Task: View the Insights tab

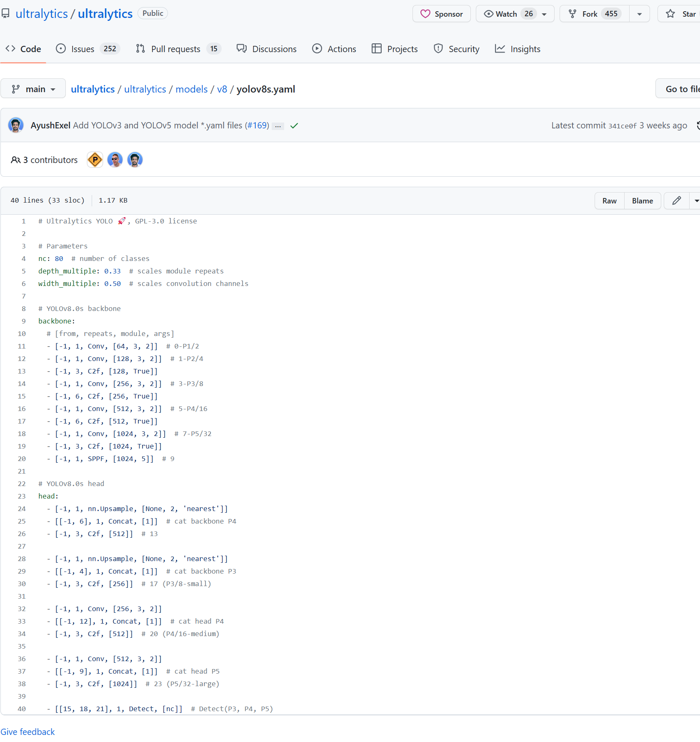Action: (x=517, y=49)
